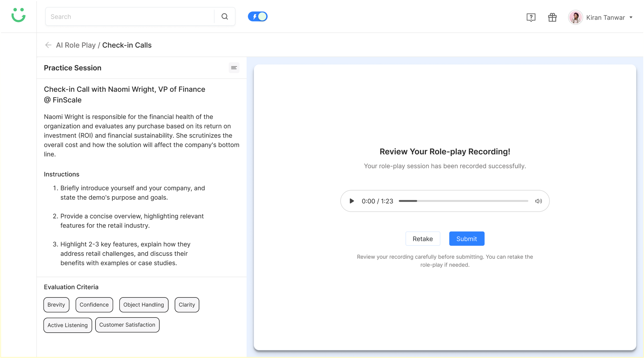
Task: Play the role-play recording
Action: [352, 201]
